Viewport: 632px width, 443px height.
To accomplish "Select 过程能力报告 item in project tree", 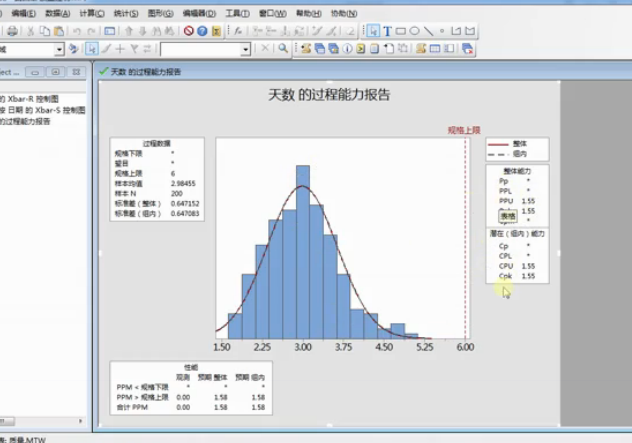I will (x=25, y=121).
